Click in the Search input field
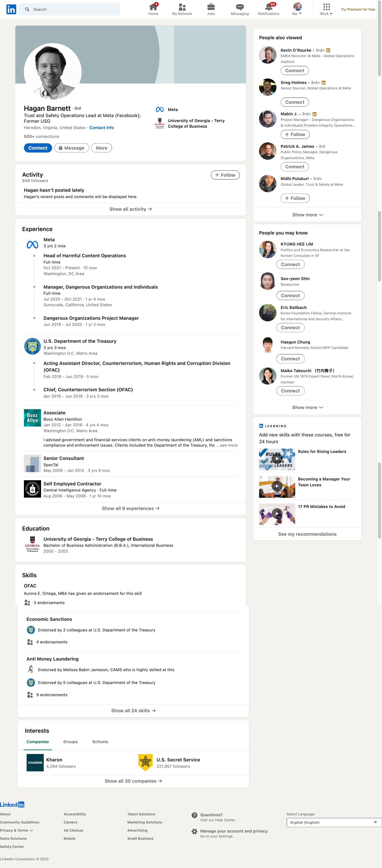Image resolution: width=382 pixels, height=868 pixels. 69,9
